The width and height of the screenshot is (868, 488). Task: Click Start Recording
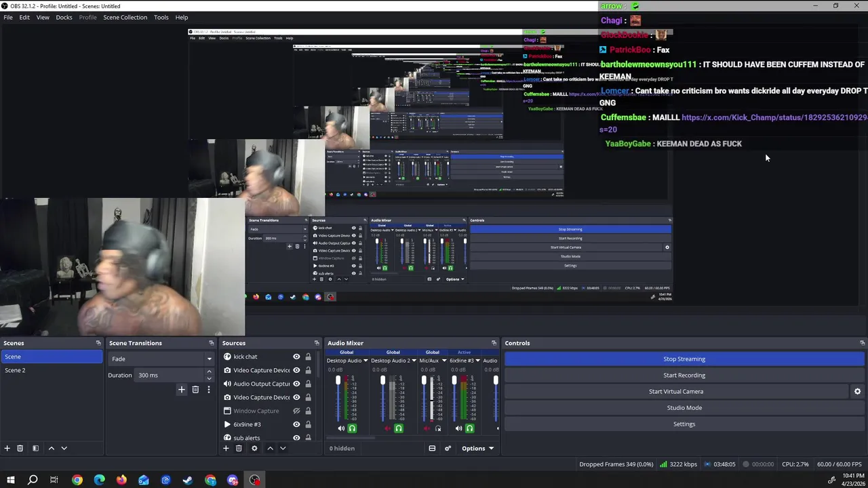(x=684, y=375)
